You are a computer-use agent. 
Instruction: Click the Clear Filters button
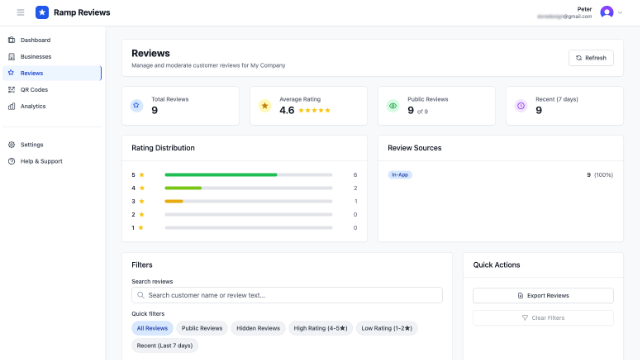(x=543, y=318)
